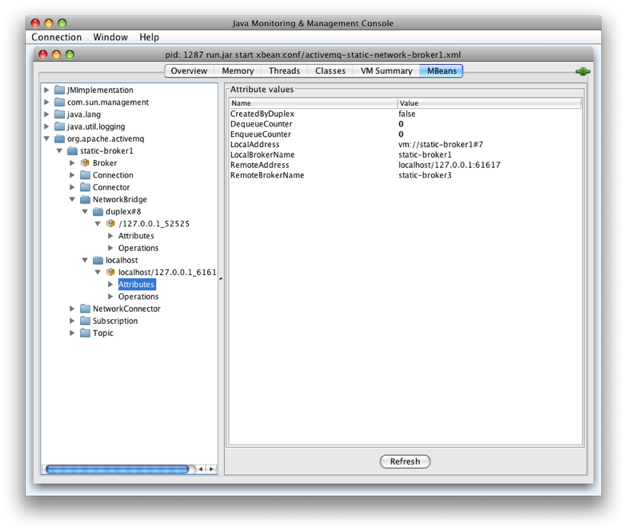This screenshot has height=531, width=627.
Task: Expand the com.sun.management tree node
Action: coord(46,102)
